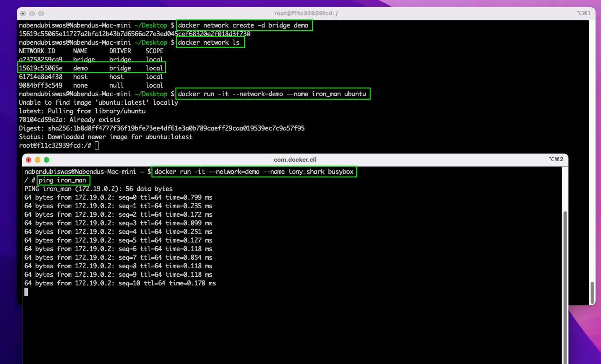Click the ping reply line with seq=0
601x364 pixels.
118,197
